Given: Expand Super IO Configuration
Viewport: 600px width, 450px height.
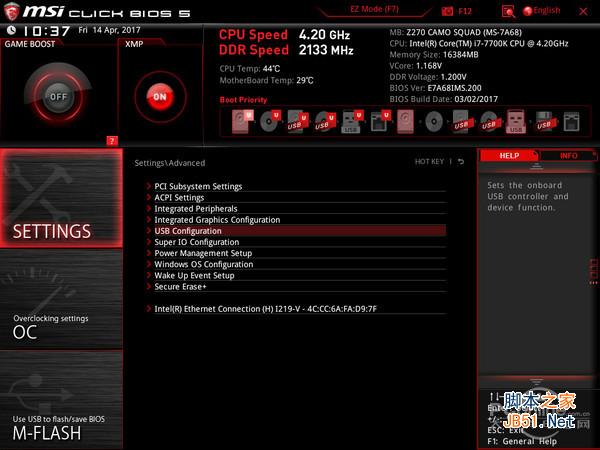Looking at the screenshot, I should point(296,242).
